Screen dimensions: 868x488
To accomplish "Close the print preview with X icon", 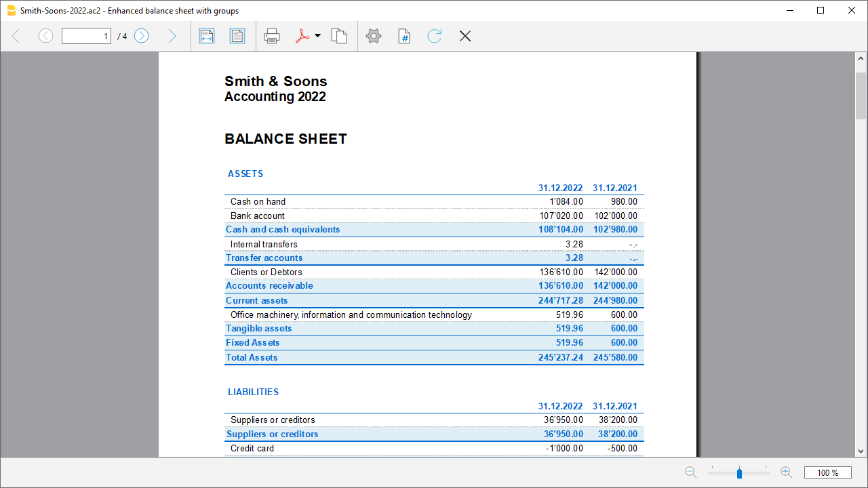I will 465,36.
